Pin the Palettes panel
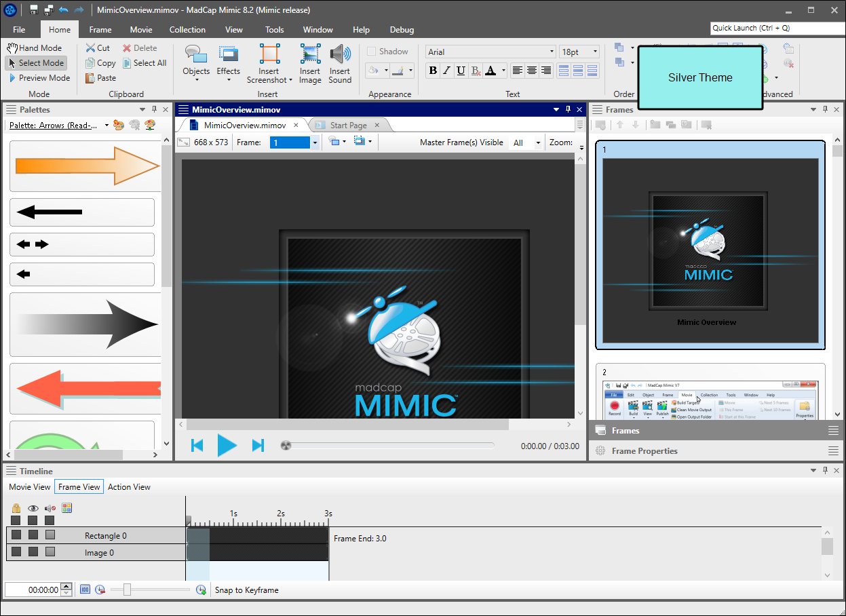The width and height of the screenshot is (846, 616). [x=154, y=109]
